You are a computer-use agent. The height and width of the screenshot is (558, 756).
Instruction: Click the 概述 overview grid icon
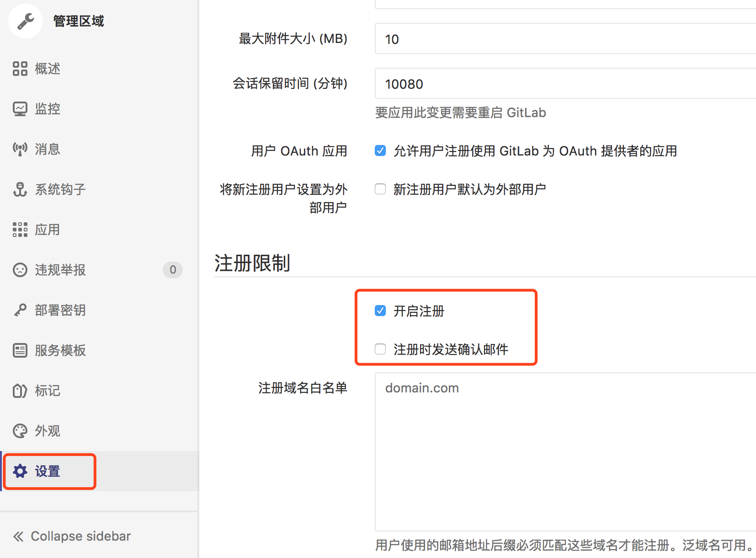click(20, 69)
